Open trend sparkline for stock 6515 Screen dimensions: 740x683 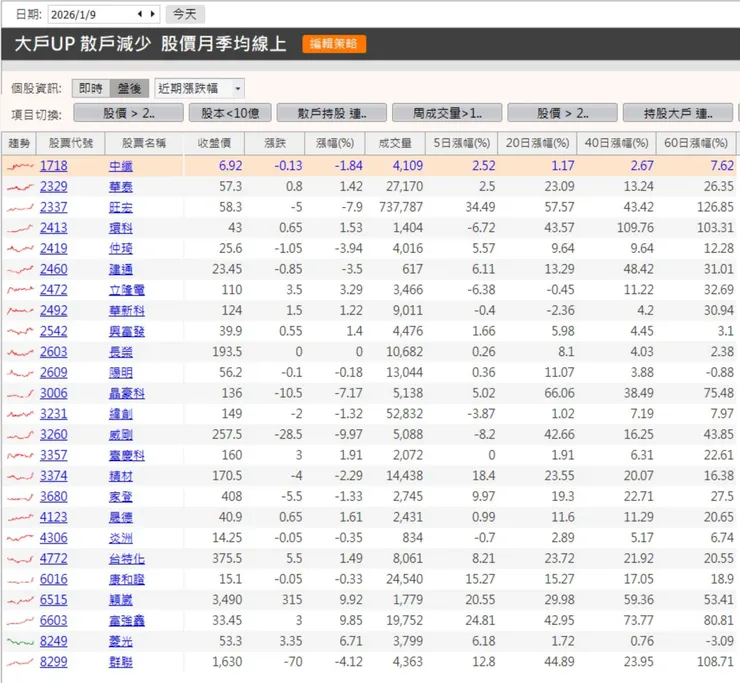click(20, 600)
